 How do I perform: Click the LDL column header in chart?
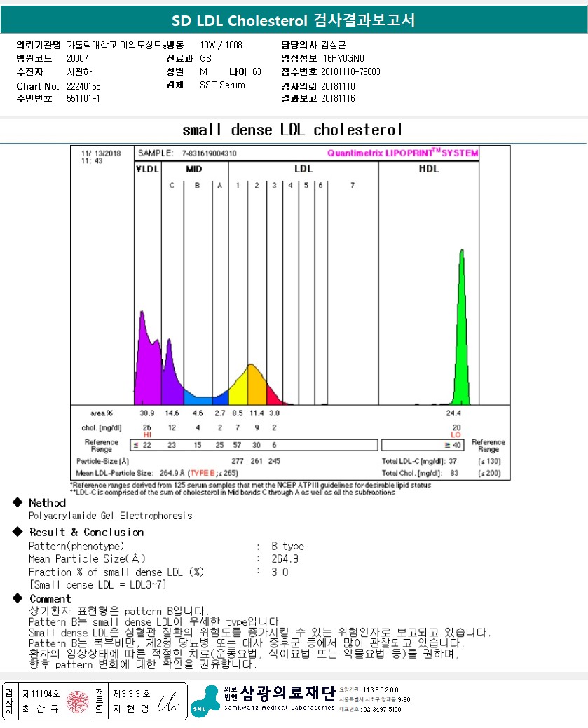(303, 169)
